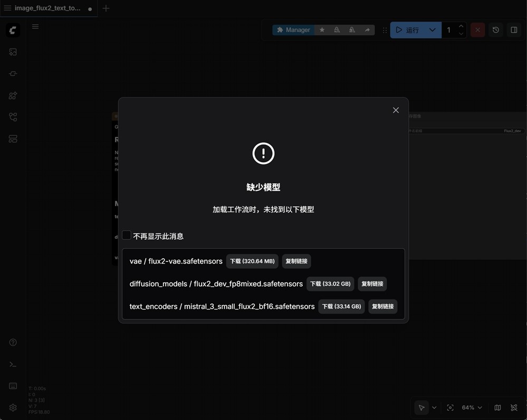This screenshot has height=420, width=527.
Task: Open the workflow history icon
Action: pyautogui.click(x=495, y=30)
